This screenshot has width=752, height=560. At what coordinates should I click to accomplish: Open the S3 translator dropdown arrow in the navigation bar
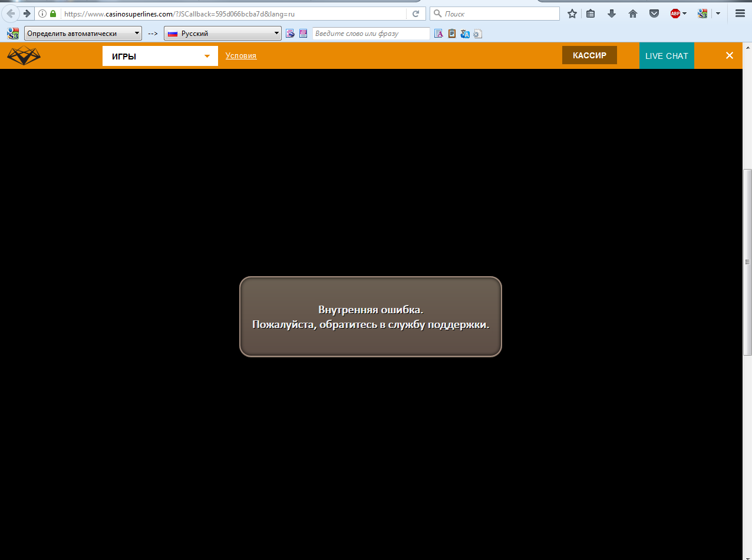[x=718, y=14]
